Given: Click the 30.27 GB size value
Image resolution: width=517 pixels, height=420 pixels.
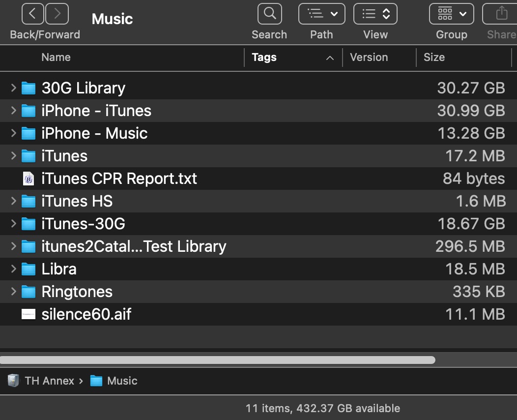Looking at the screenshot, I should [471, 88].
